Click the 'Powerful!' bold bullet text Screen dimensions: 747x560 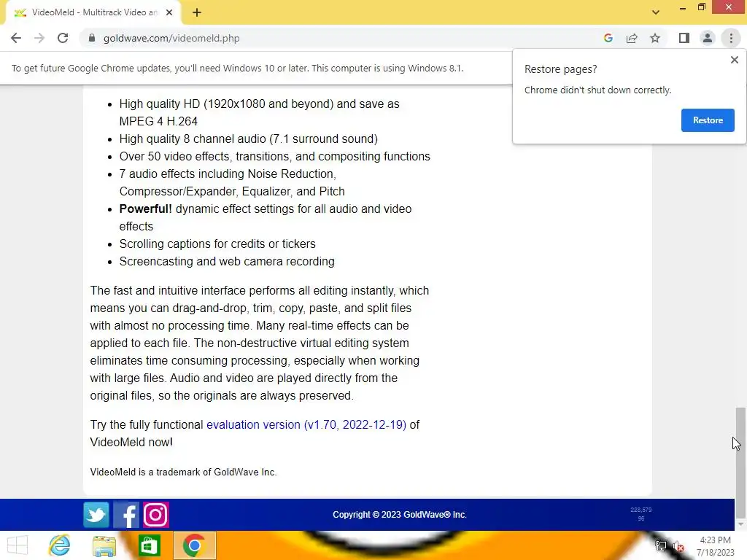(x=145, y=209)
